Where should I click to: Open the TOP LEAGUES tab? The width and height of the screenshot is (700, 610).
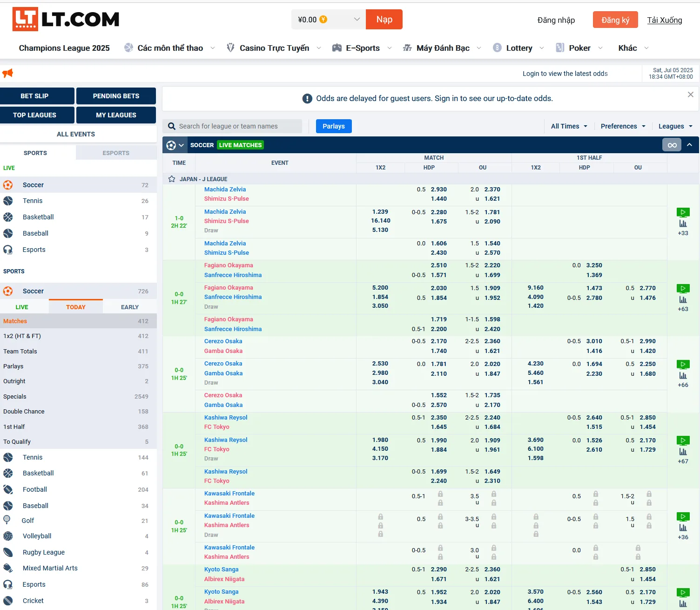37,115
